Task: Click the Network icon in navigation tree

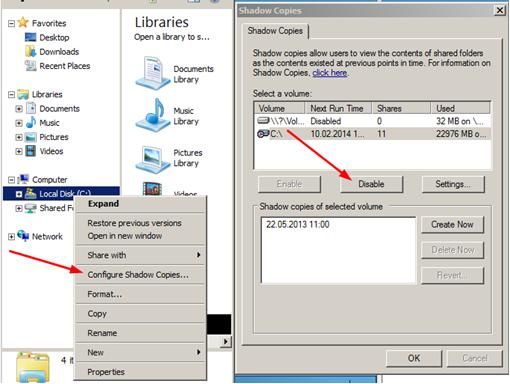Action: pyautogui.click(x=23, y=236)
